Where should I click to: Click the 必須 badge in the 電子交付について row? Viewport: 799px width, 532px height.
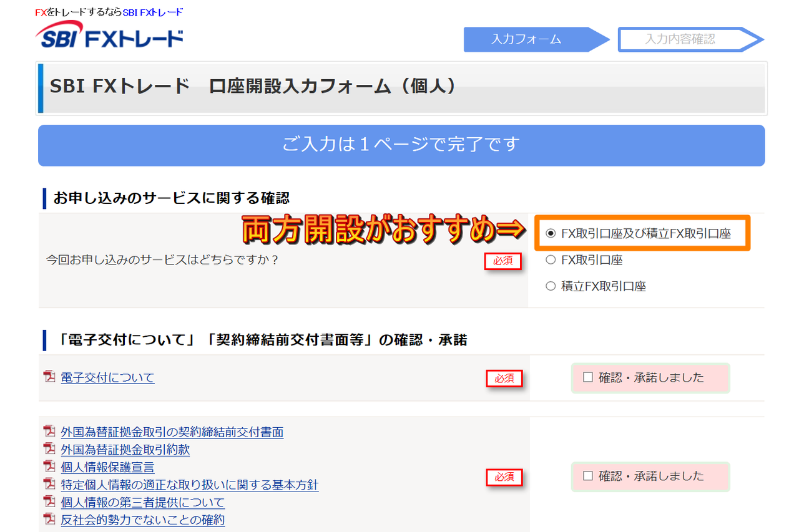pos(504,378)
